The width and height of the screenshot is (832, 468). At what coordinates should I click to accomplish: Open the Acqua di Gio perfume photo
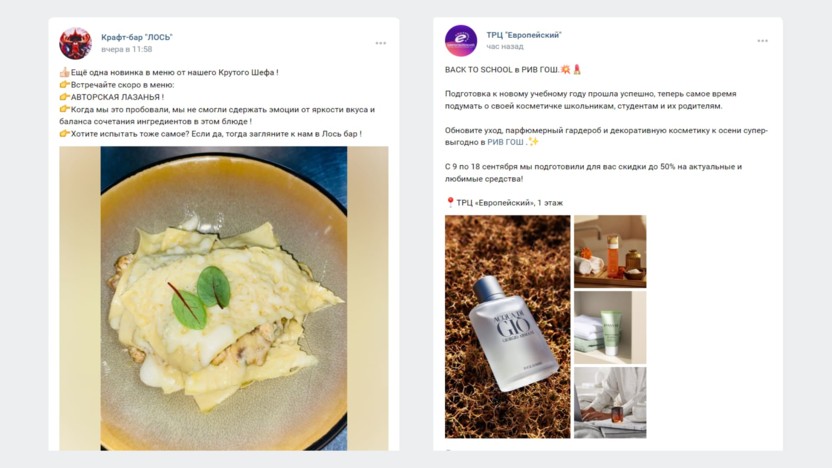(507, 326)
